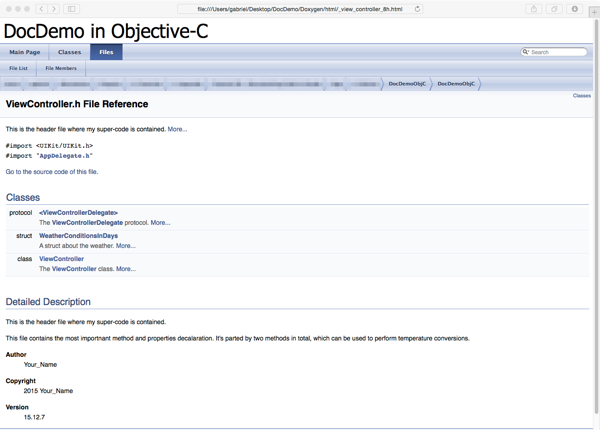Toggle the Safari sidebar button
Image resolution: width=600 pixels, height=430 pixels.
click(x=72, y=9)
